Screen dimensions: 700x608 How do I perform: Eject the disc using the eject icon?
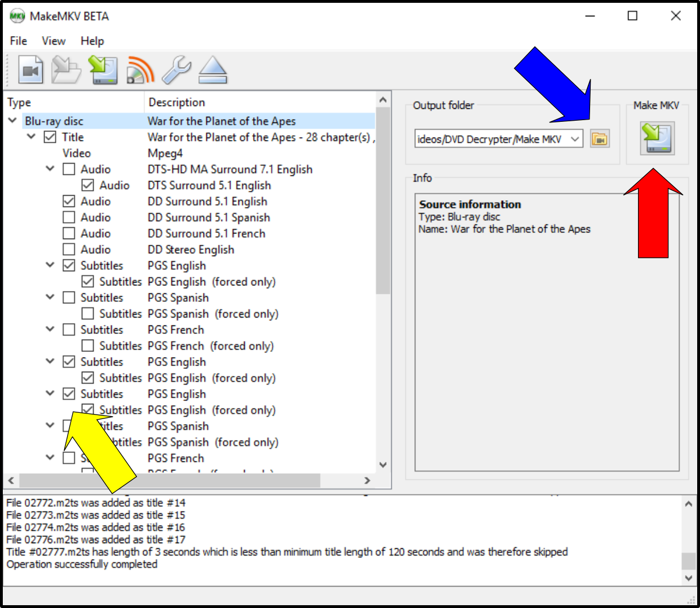click(213, 71)
